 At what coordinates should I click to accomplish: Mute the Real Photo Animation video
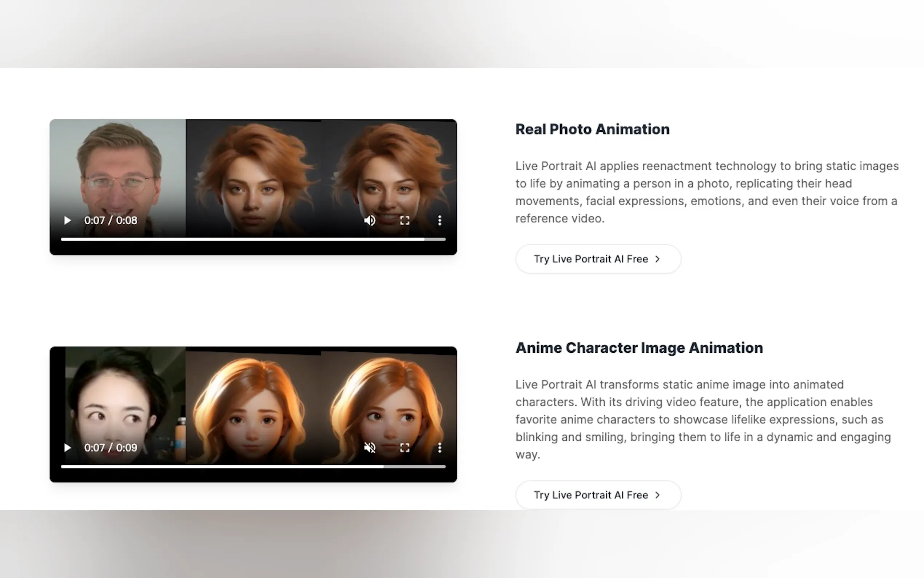tap(369, 221)
